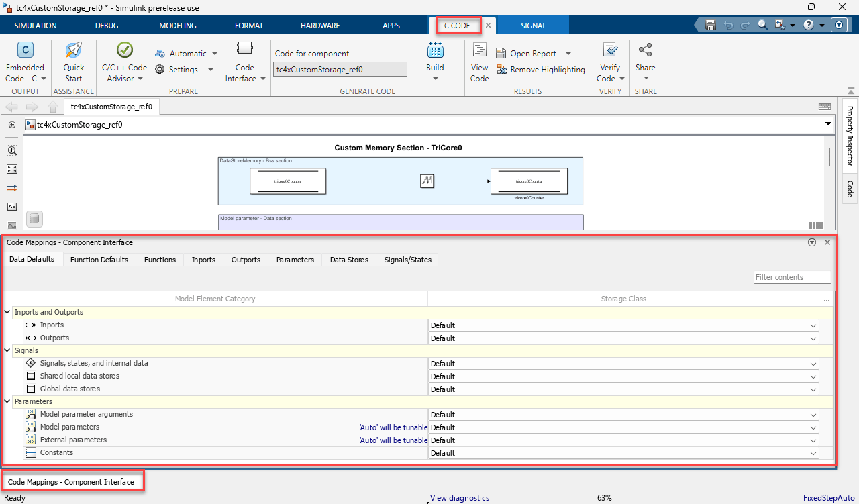Save the model from the quick access toolbar

pos(710,24)
